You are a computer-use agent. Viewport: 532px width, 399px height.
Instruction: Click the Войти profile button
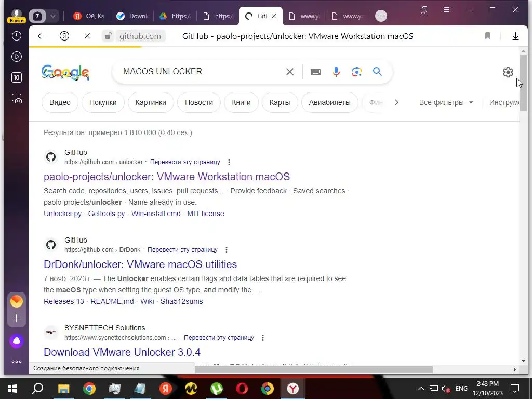click(x=17, y=16)
